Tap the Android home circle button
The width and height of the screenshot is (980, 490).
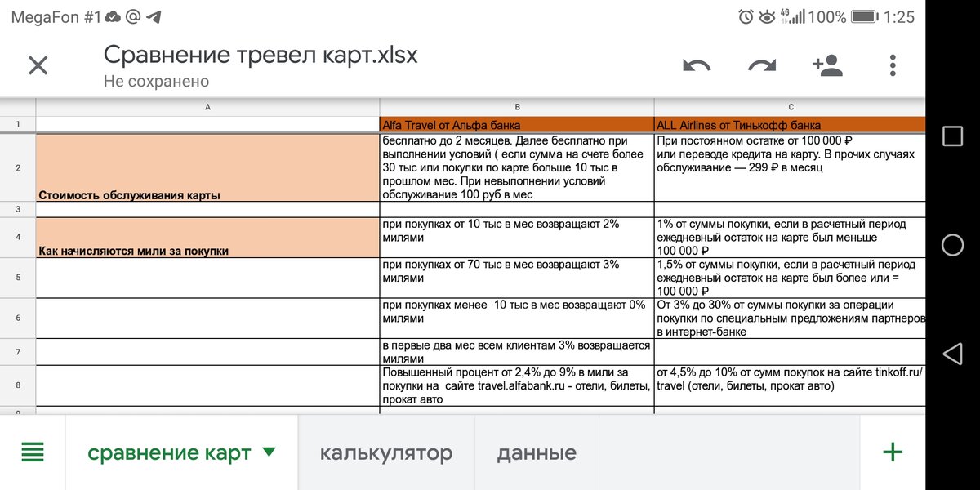click(952, 244)
